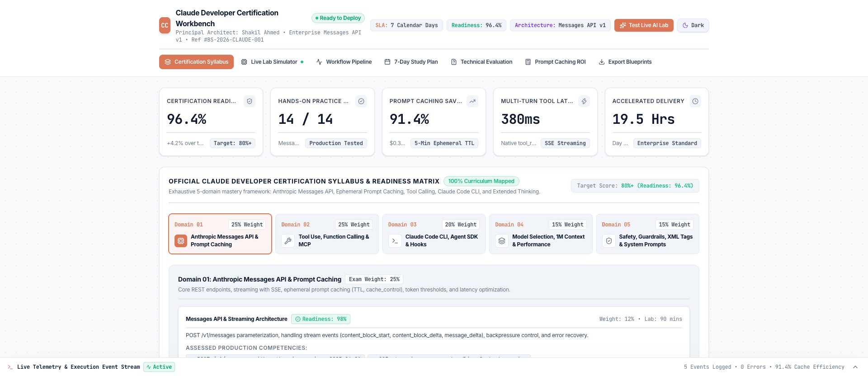Screen dimensions: 868x376
Task: Click the Exam Weight: 25% label
Action: tap(374, 279)
